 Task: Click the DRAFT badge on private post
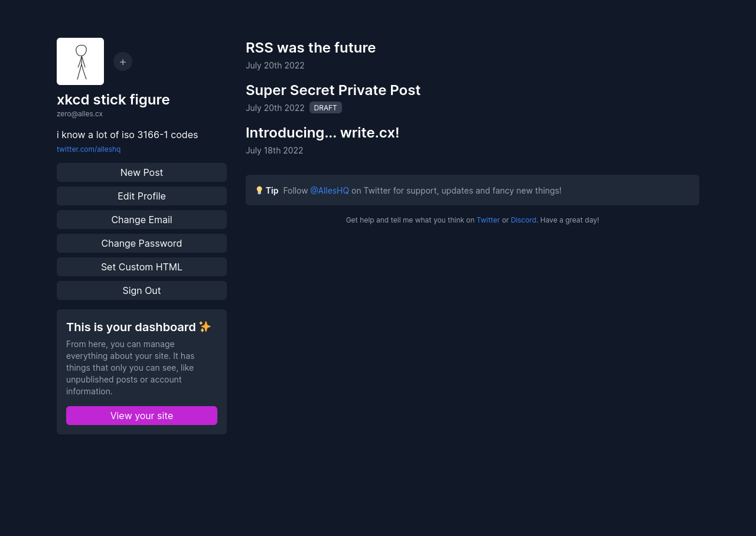click(325, 107)
